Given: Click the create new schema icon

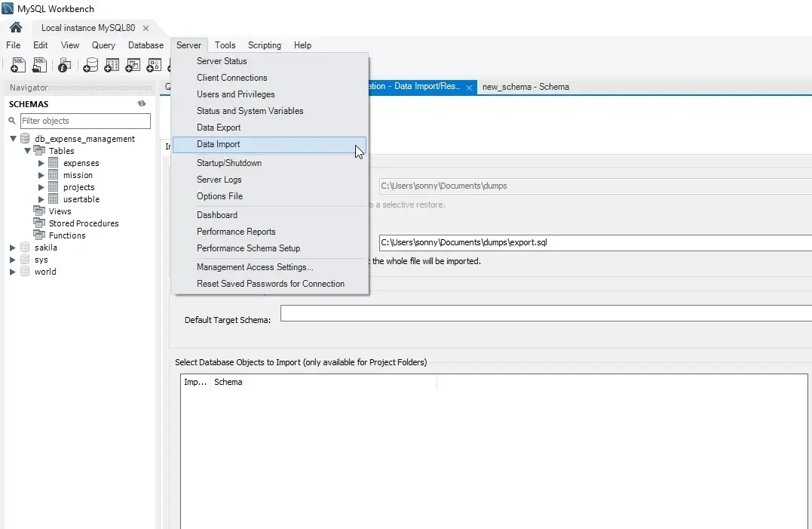Looking at the screenshot, I should (x=90, y=66).
